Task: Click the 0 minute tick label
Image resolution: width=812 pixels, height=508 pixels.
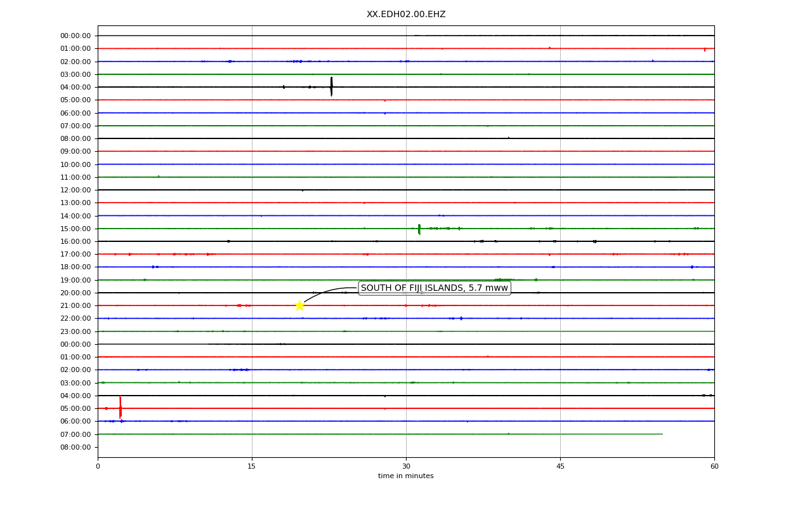Action: [x=98, y=466]
